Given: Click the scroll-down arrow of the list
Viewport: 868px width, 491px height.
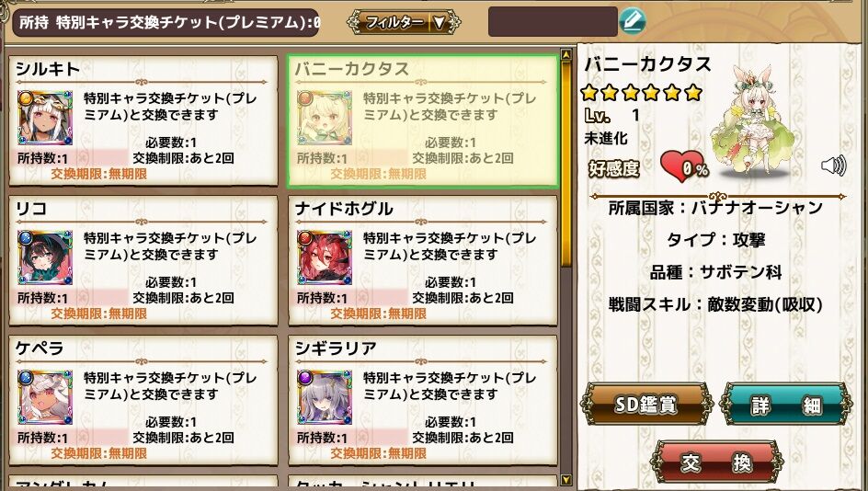Looking at the screenshot, I should coord(565,480).
